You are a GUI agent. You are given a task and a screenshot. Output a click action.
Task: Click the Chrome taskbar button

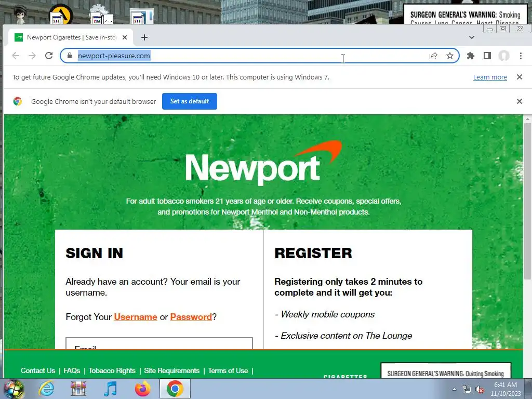[x=175, y=389]
